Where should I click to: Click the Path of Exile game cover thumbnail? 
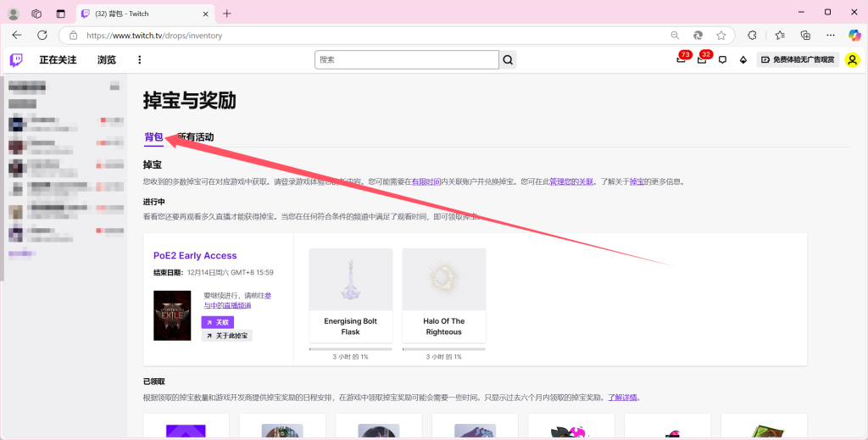(172, 315)
